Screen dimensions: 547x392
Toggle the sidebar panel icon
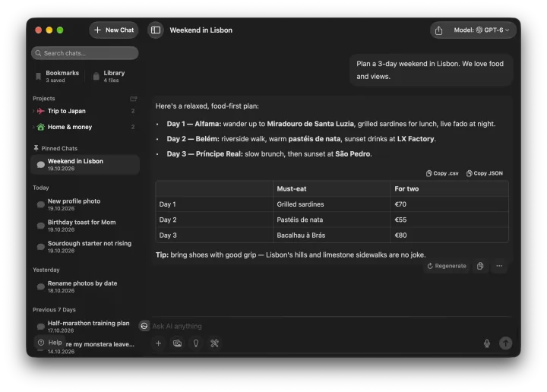[x=156, y=30]
